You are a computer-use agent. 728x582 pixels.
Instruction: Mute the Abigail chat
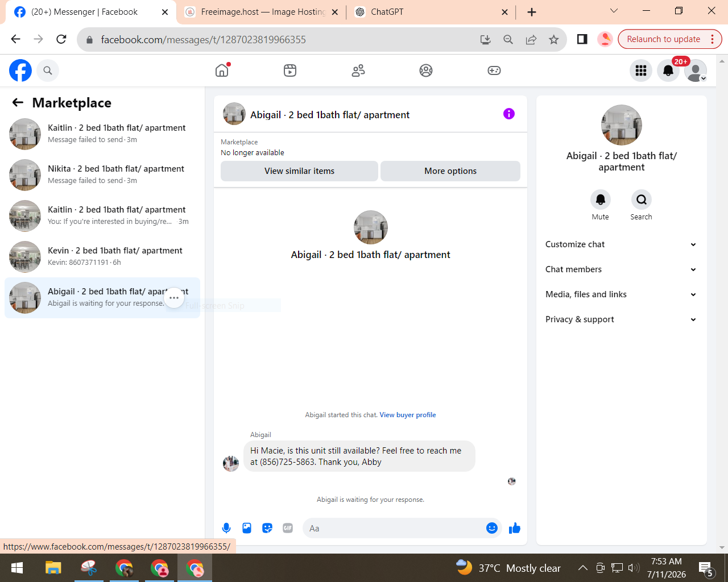click(x=601, y=199)
